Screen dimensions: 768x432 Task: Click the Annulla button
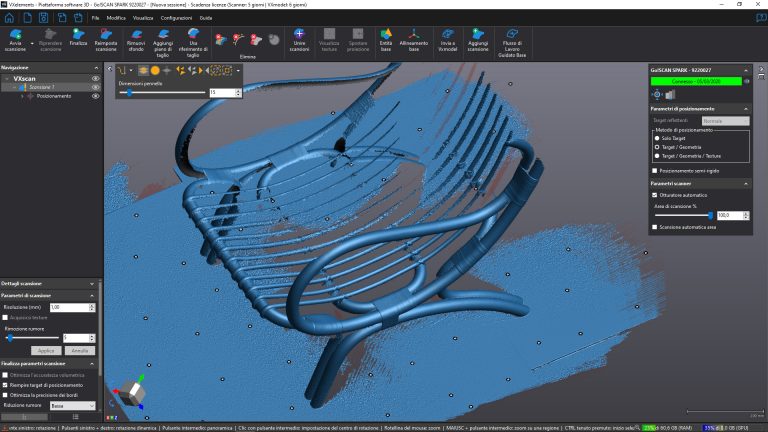click(x=80, y=351)
